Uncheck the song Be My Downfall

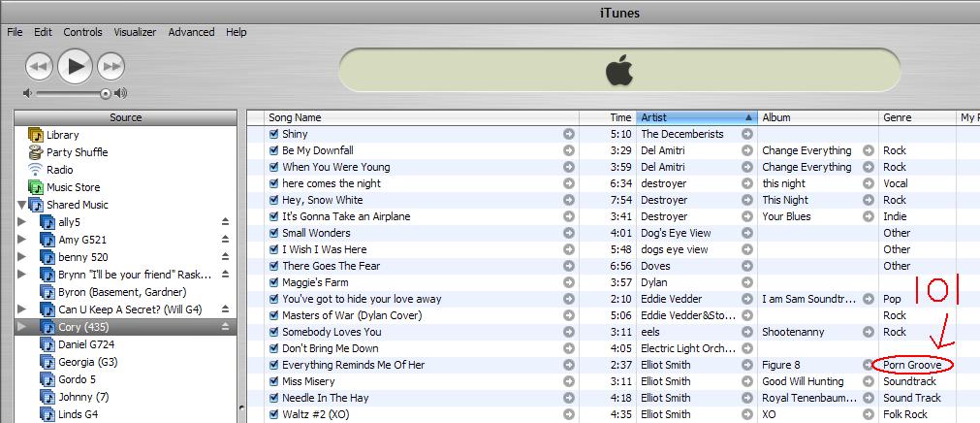pos(273,151)
